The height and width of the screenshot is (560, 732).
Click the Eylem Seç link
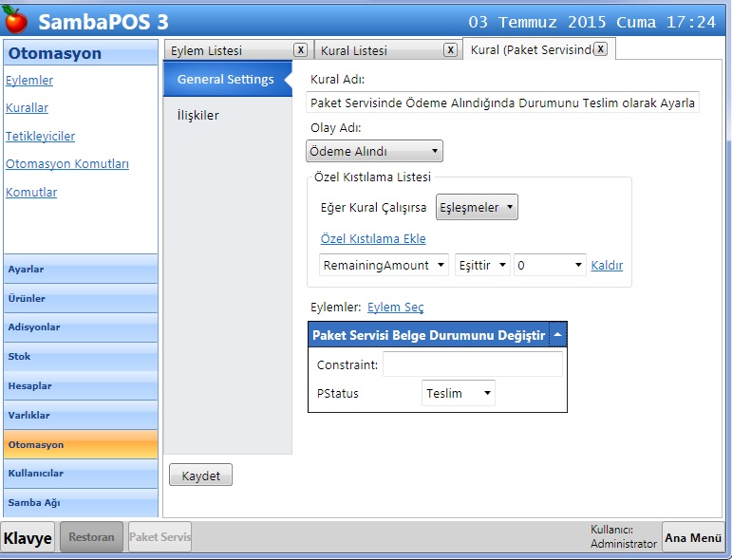tap(395, 308)
